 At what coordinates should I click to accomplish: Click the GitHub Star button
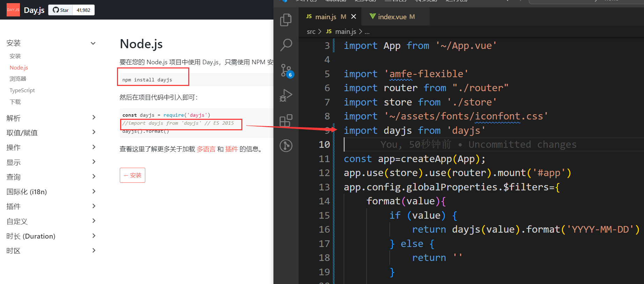tap(60, 10)
